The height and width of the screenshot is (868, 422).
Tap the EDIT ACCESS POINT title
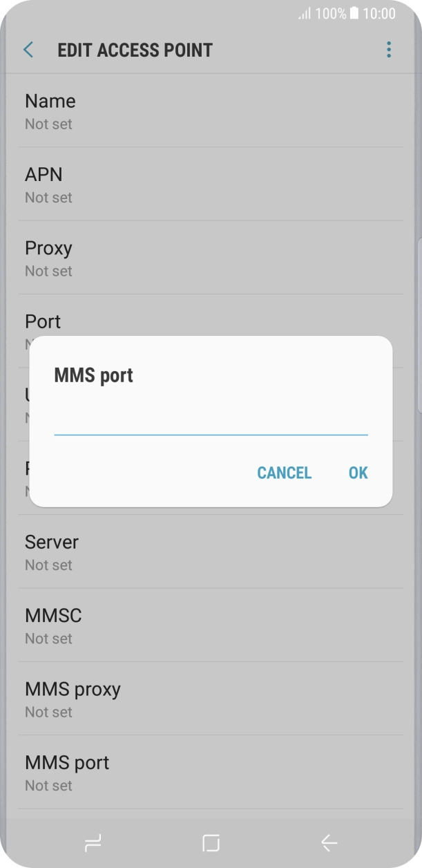click(135, 50)
